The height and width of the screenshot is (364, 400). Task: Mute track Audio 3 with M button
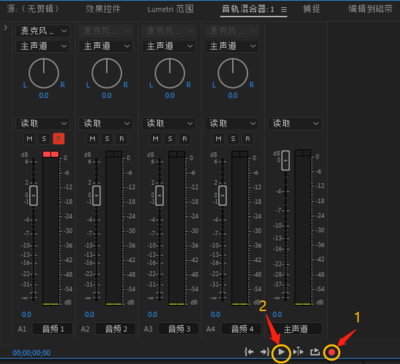[155, 139]
